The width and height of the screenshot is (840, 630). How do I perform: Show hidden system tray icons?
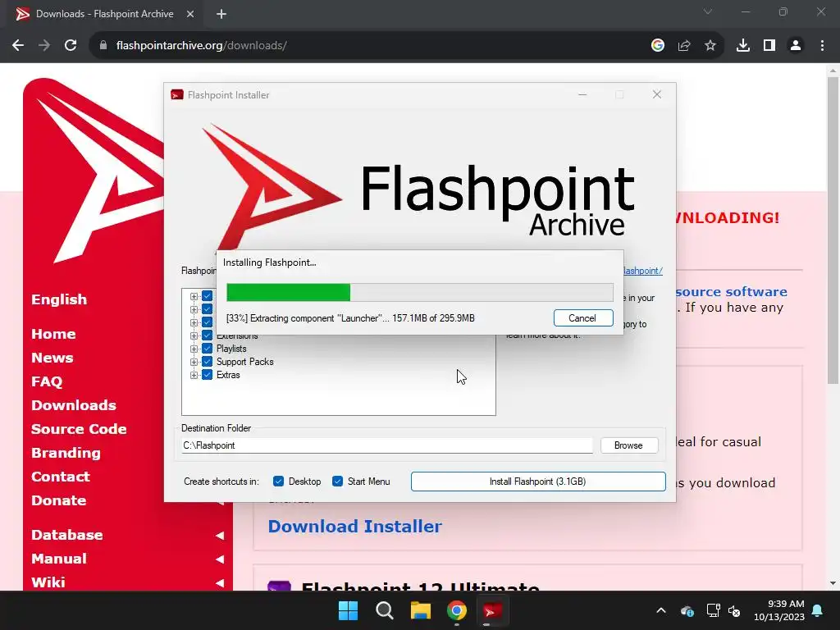tap(661, 610)
